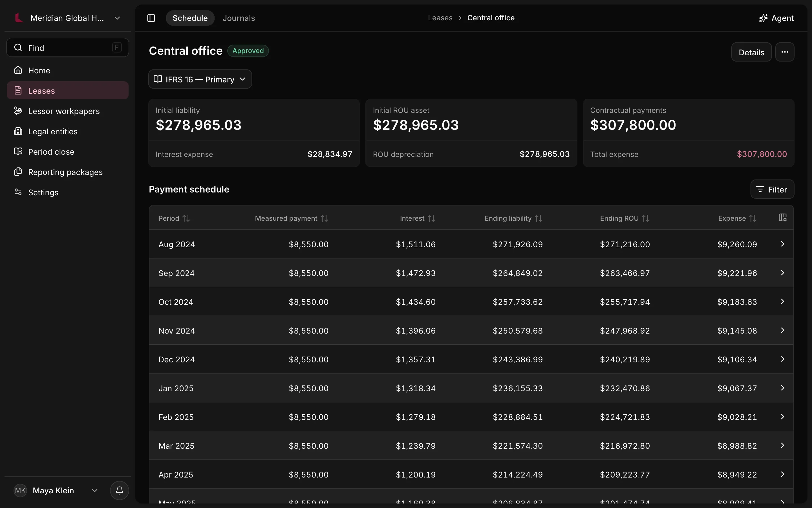Sort by Measured payment column
812x508 pixels.
[291, 218]
